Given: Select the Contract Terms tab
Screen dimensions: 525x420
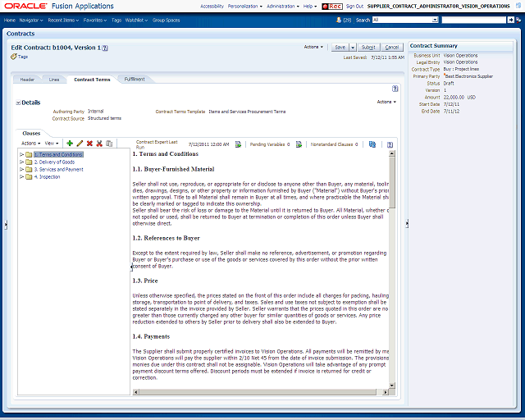Looking at the screenshot, I should [x=92, y=80].
